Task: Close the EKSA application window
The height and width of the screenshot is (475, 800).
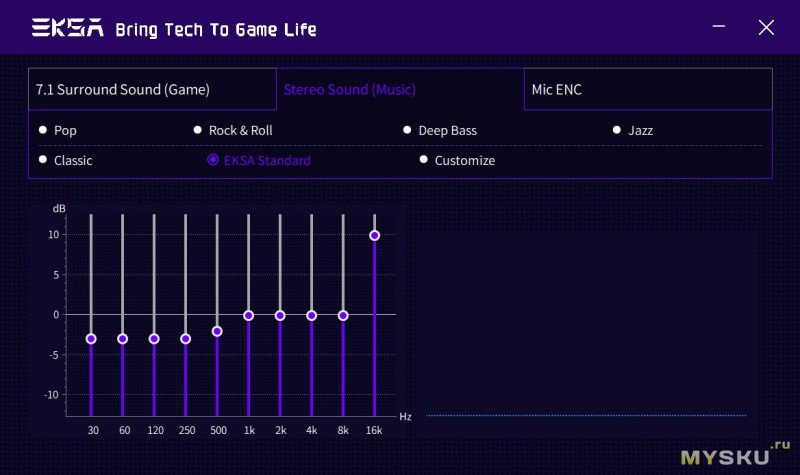Action: click(766, 27)
